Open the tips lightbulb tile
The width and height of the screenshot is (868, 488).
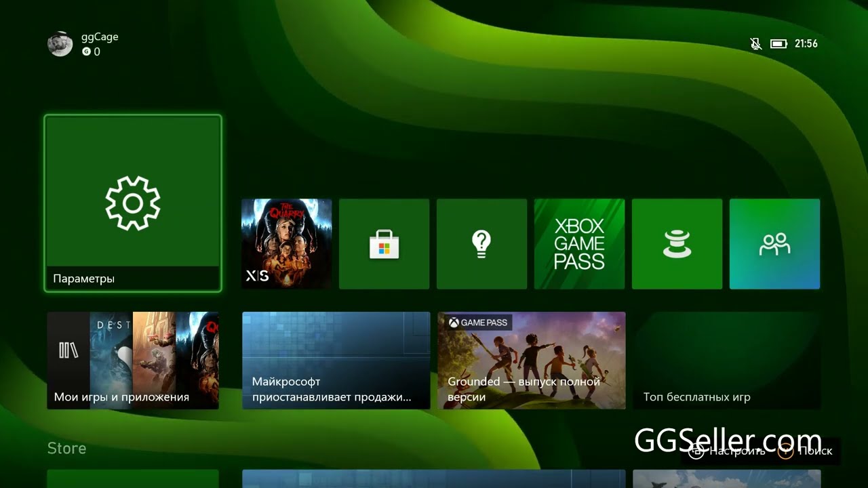[481, 244]
